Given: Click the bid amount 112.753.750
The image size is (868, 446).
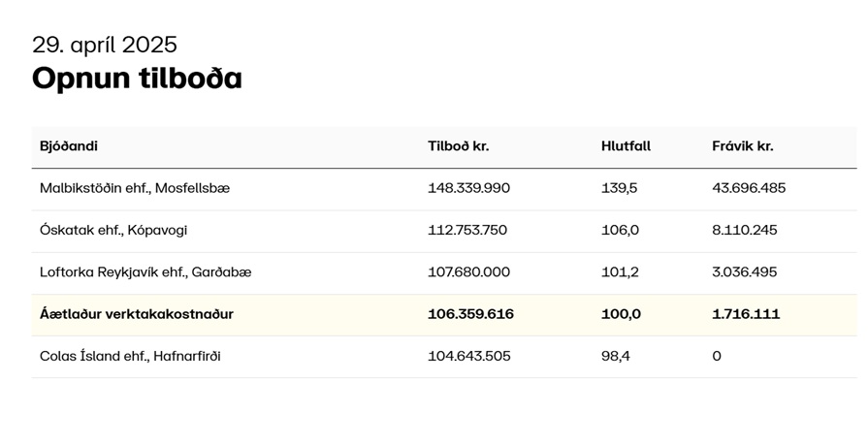Looking at the screenshot, I should click(467, 230).
